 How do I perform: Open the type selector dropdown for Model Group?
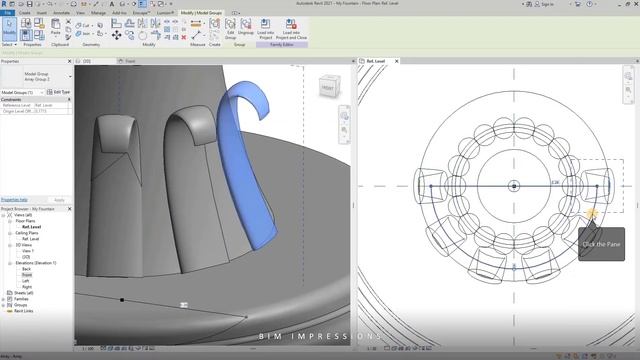70,77
